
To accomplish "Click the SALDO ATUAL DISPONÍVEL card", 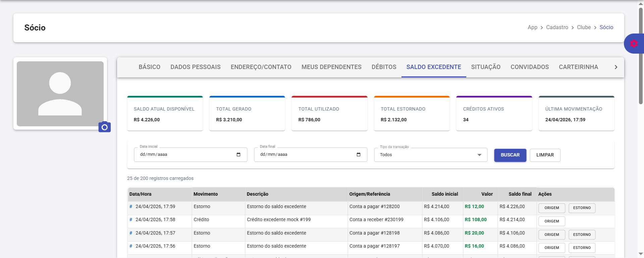I will coord(165,114).
